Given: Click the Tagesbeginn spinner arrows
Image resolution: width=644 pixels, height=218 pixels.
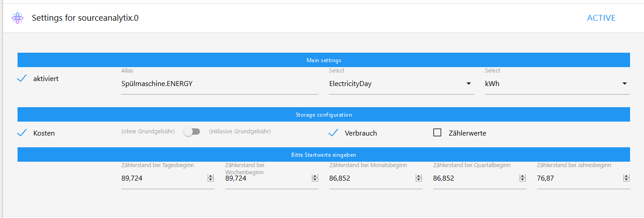Looking at the screenshot, I should [210, 178].
